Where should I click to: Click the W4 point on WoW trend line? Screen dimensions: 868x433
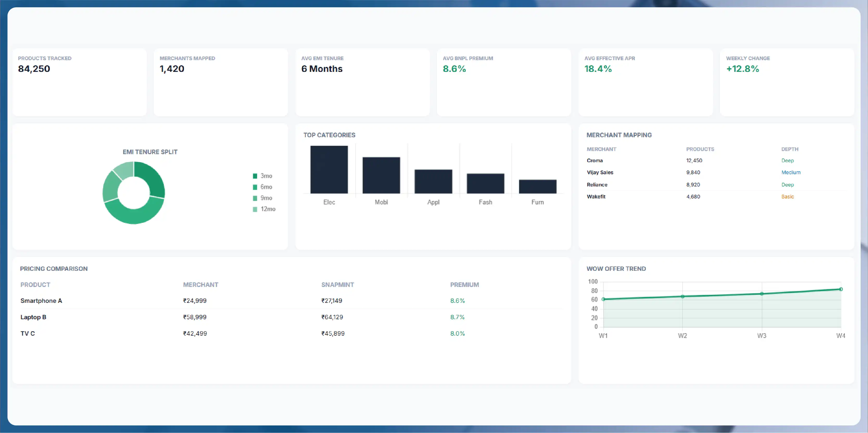coord(841,289)
